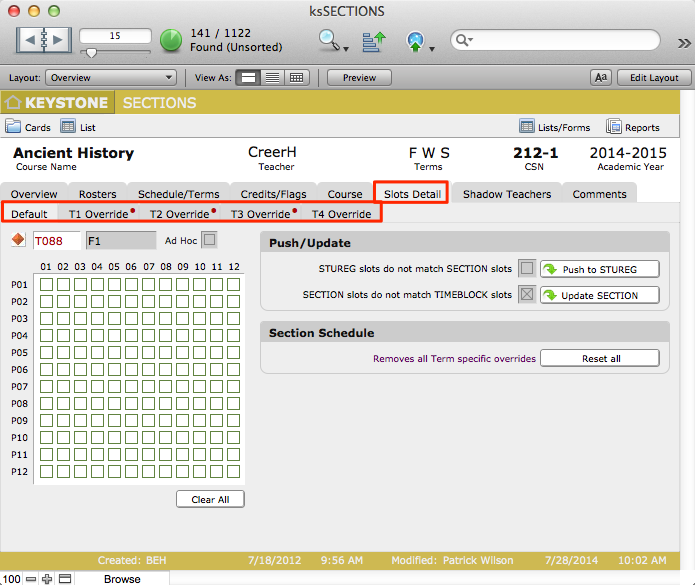Open Cards view folder icon
The height and width of the screenshot is (585, 695).
point(13,127)
